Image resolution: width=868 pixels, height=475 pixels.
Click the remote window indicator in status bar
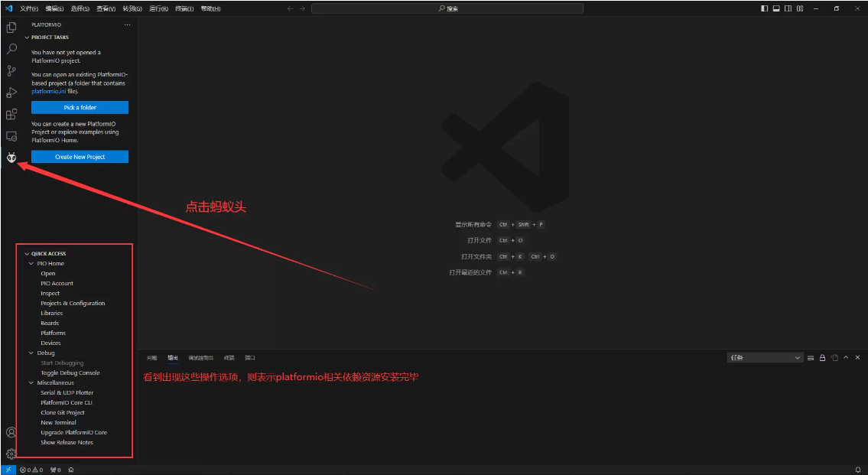click(8, 470)
